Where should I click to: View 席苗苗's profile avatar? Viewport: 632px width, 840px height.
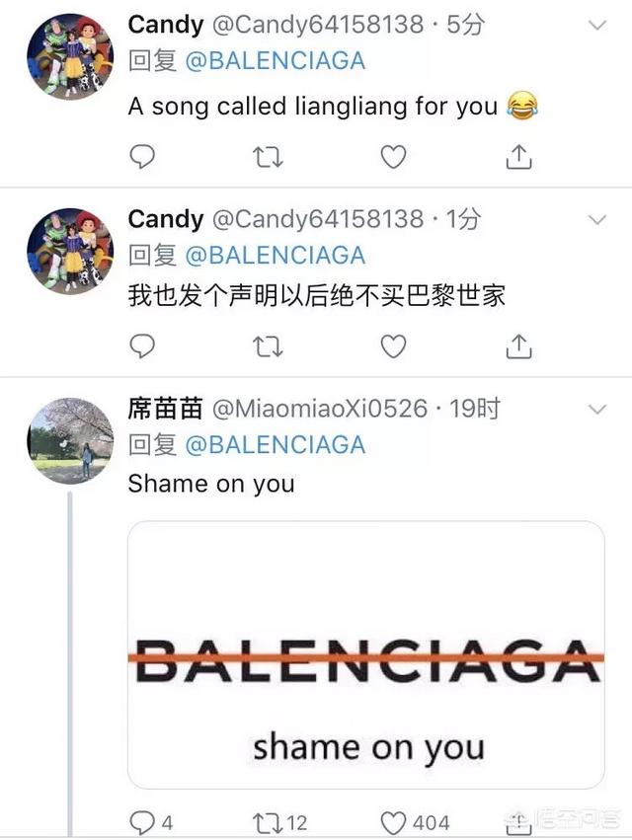[70, 441]
